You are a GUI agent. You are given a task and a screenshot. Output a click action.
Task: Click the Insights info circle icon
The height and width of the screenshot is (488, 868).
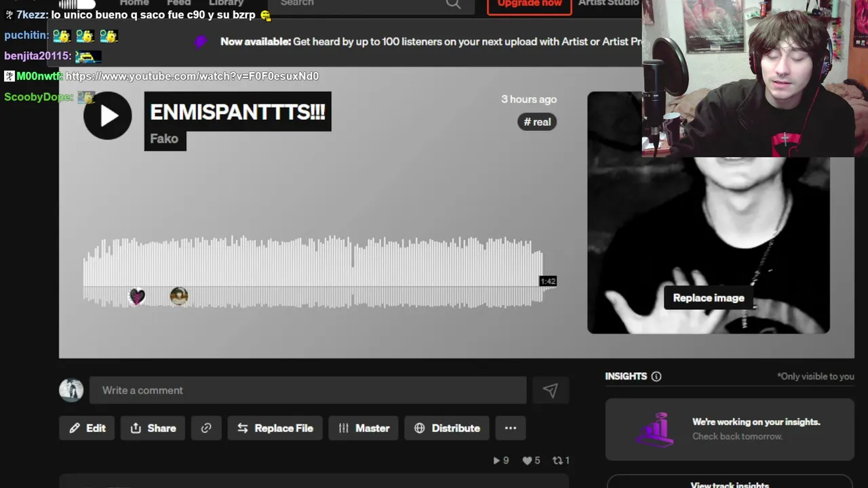tap(656, 376)
